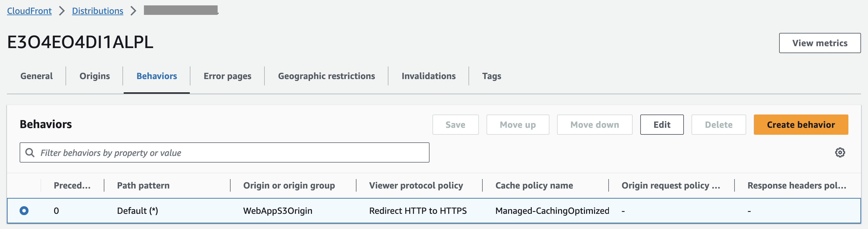Open the Tags tab
This screenshot has height=229, width=868.
[492, 76]
